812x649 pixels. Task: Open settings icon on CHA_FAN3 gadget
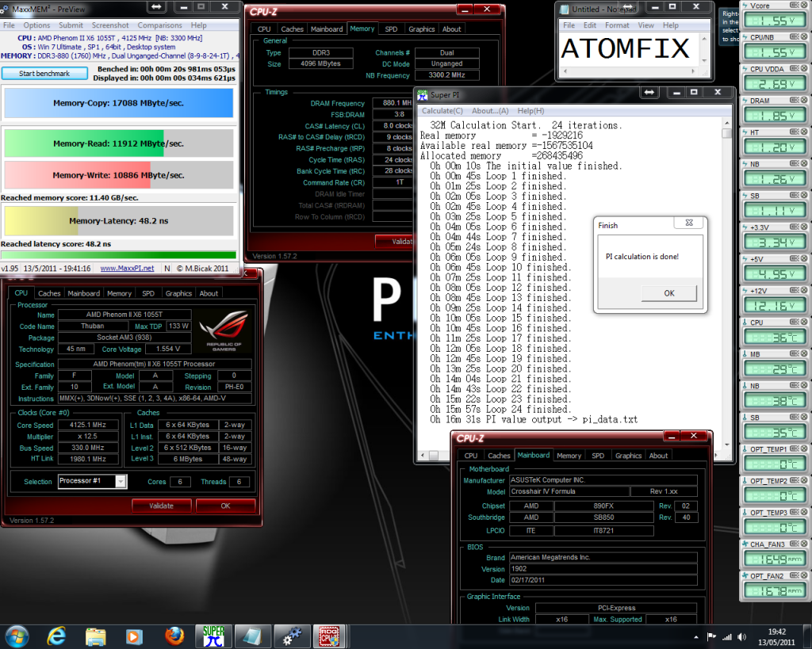pos(795,544)
